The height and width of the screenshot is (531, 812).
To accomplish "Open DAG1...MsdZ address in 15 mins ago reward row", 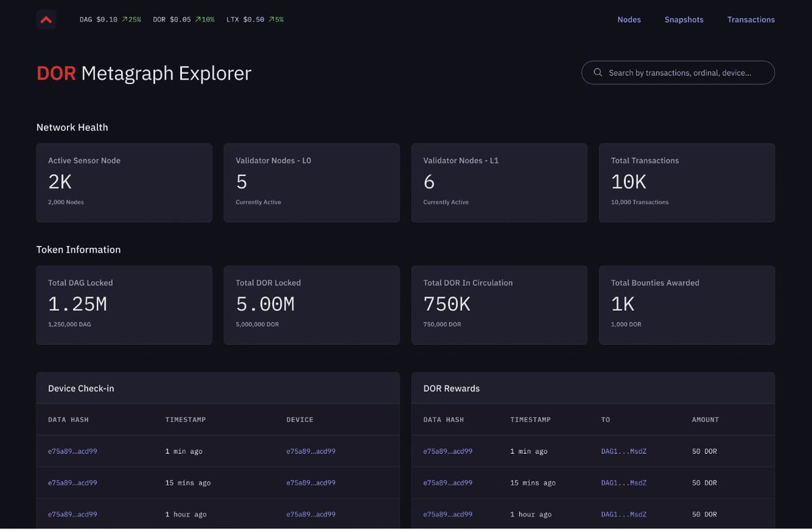I will point(624,483).
